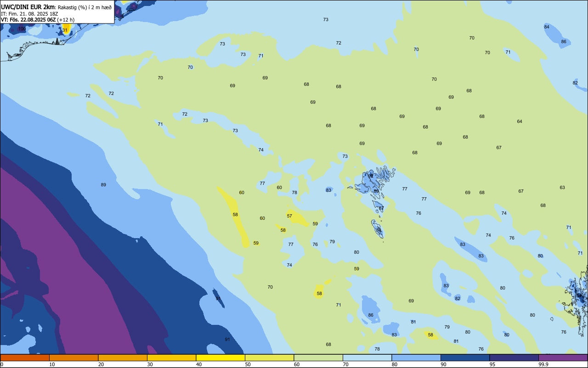This screenshot has height=368, width=588.
Task: Select the 95–99.9 navy legend swatch
Action: point(514,357)
